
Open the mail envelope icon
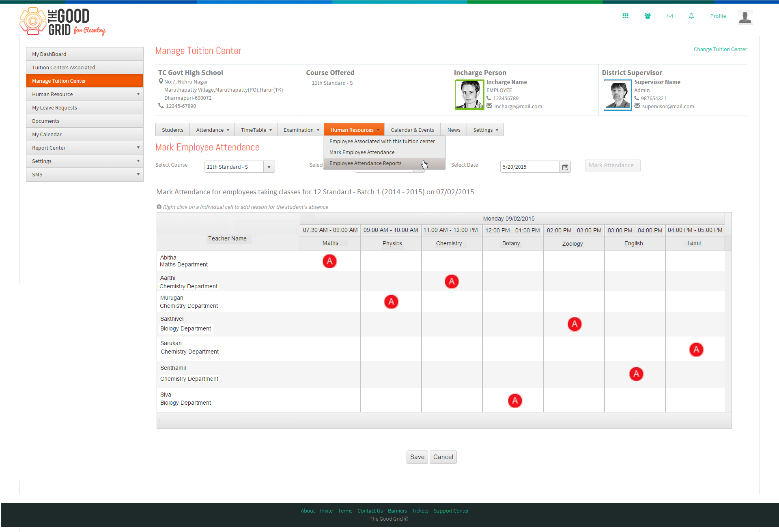click(669, 16)
